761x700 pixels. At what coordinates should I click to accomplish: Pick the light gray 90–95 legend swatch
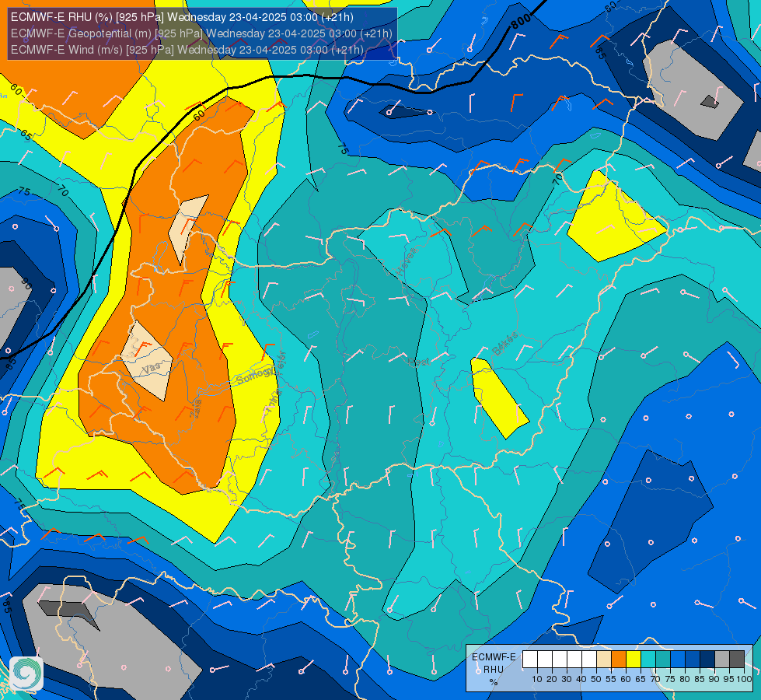(722, 660)
